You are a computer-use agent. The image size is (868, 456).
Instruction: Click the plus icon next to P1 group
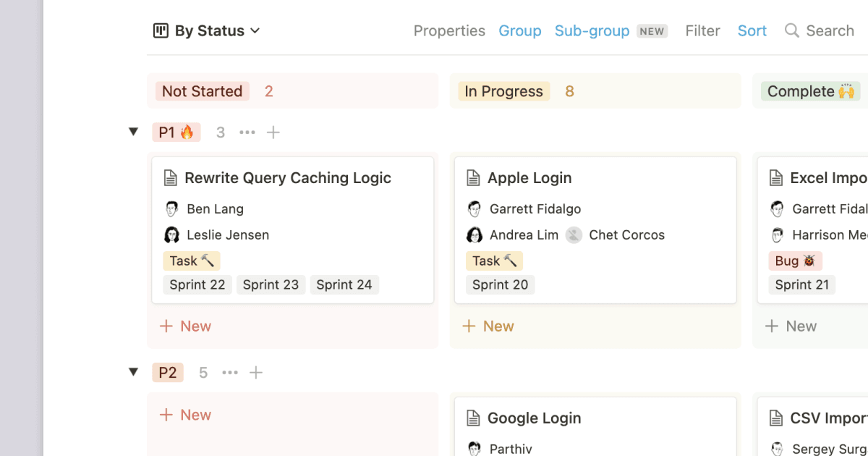tap(273, 132)
